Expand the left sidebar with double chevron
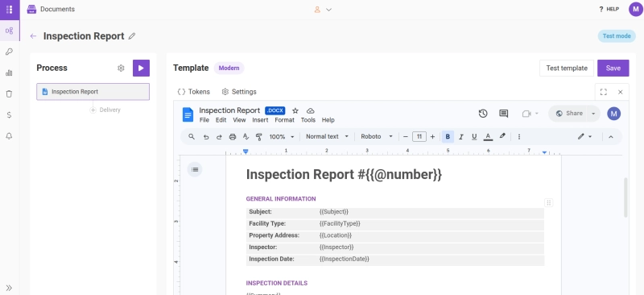This screenshot has height=295, width=644. [x=9, y=288]
